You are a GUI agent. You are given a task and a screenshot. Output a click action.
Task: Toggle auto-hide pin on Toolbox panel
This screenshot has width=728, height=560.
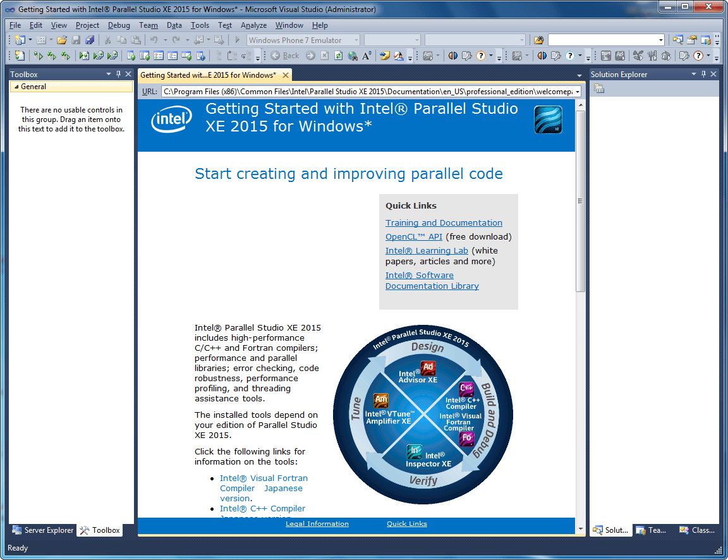tap(118, 74)
